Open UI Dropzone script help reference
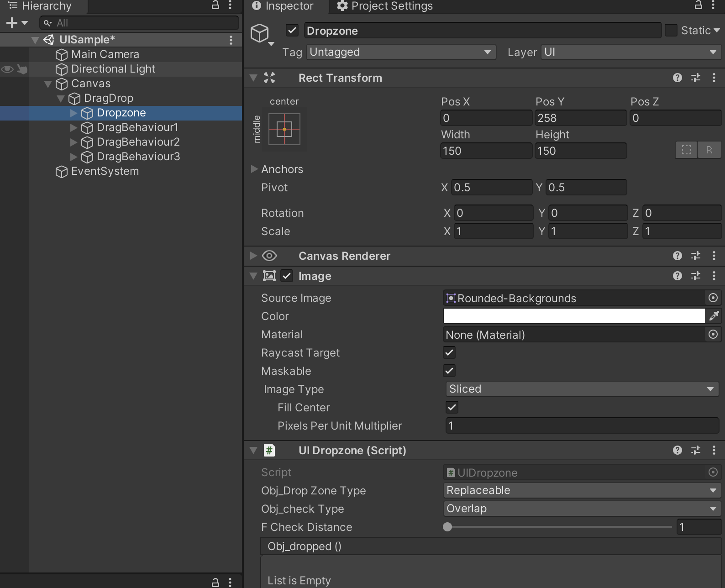The width and height of the screenshot is (725, 588). pyautogui.click(x=678, y=451)
